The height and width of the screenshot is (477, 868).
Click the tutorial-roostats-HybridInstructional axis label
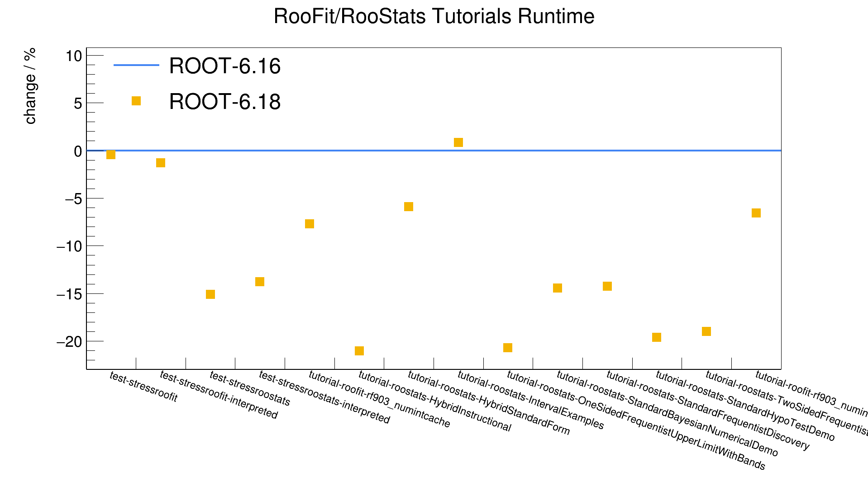point(434,401)
